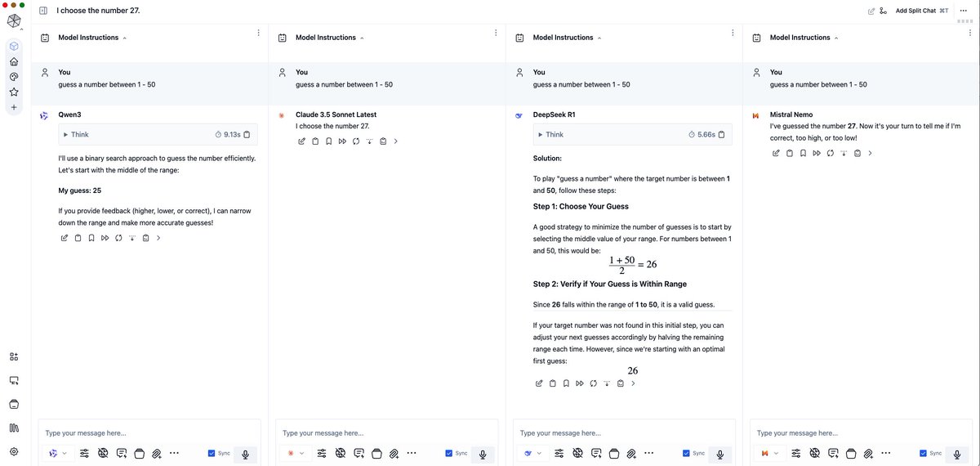Click 'Step 1: Choose Your Guess' heading
This screenshot has width=980, height=466.
click(x=581, y=206)
